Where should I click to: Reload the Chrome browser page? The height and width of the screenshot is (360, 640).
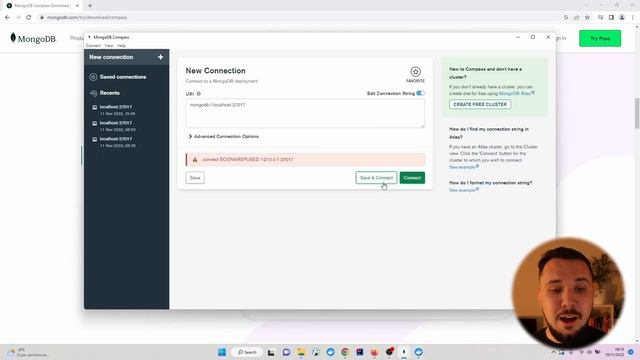(29, 18)
